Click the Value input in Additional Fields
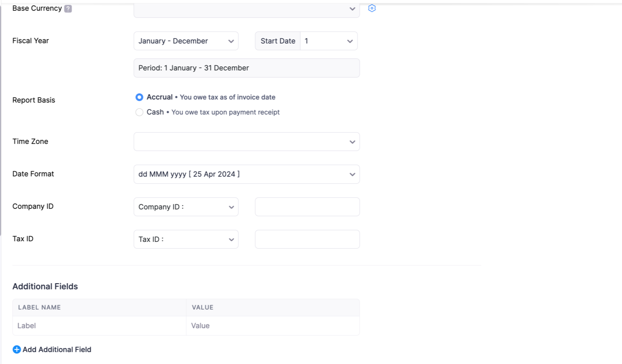Image resolution: width=622 pixels, height=364 pixels. (x=272, y=326)
